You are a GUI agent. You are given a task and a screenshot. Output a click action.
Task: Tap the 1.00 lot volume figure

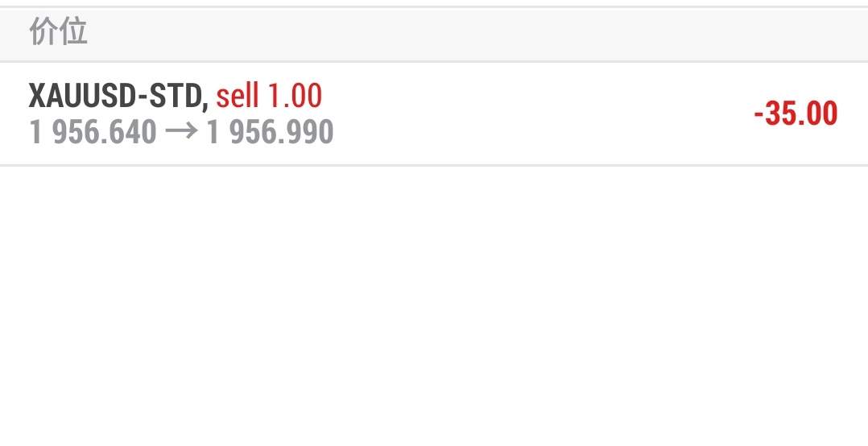[x=295, y=96]
